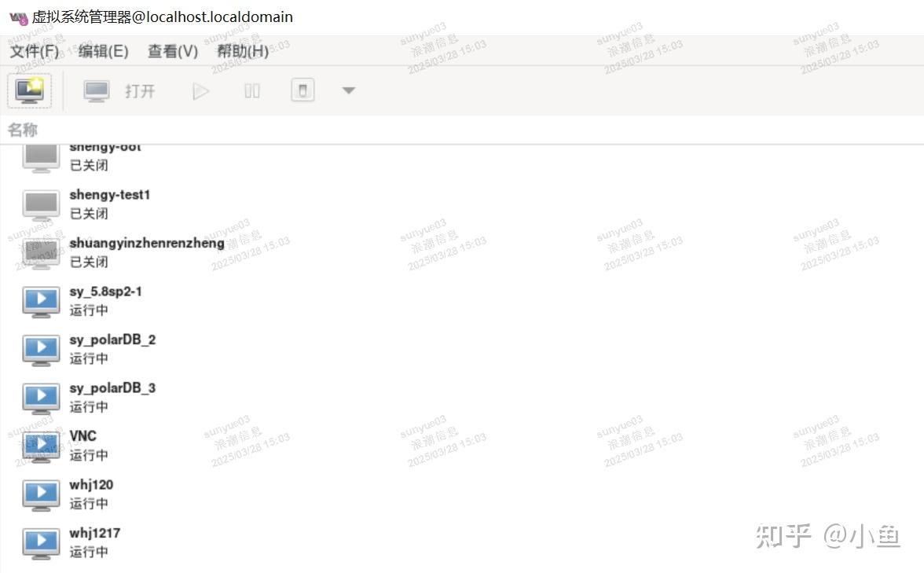
Task: Select the sy_polarDB_3 running VM icon
Action: tap(41, 399)
